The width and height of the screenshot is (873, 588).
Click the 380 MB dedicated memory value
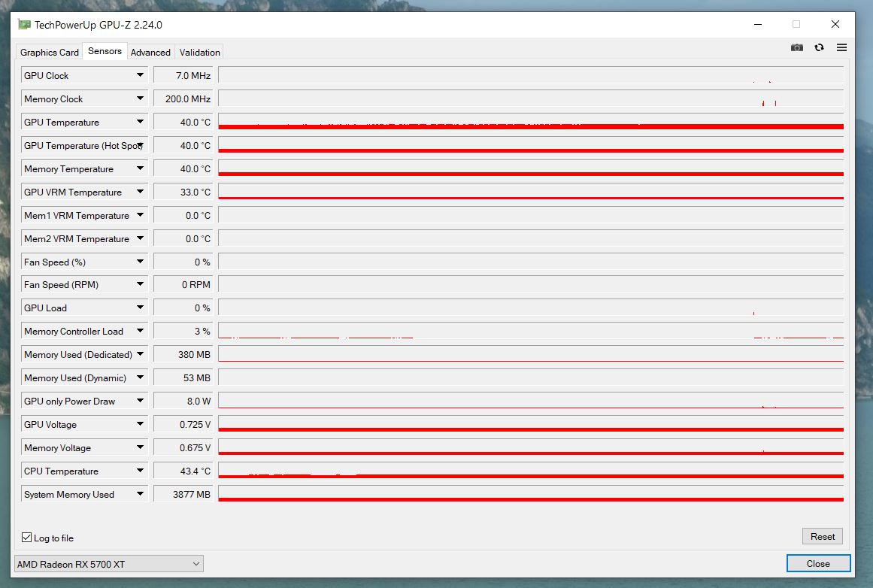(183, 355)
